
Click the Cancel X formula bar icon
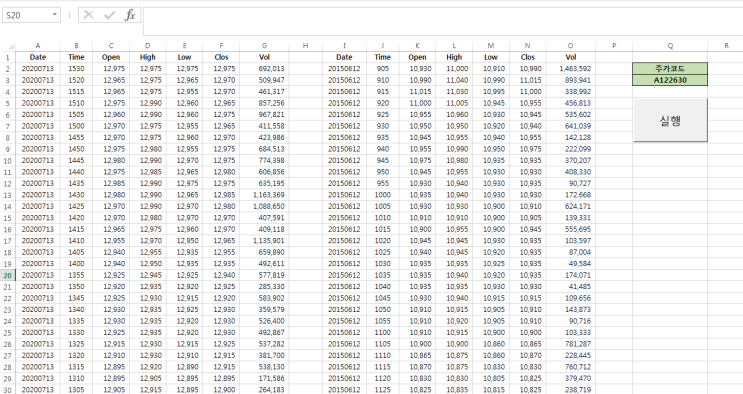pyautogui.click(x=89, y=15)
